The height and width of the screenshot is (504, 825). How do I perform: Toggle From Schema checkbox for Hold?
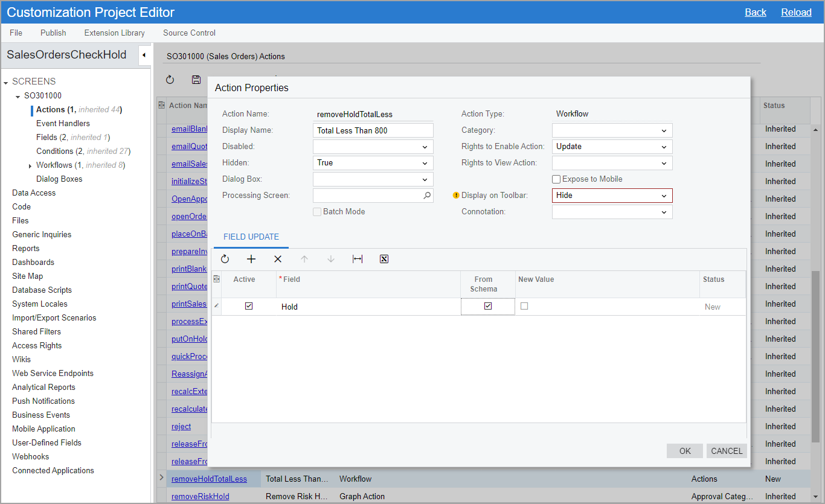(x=488, y=307)
